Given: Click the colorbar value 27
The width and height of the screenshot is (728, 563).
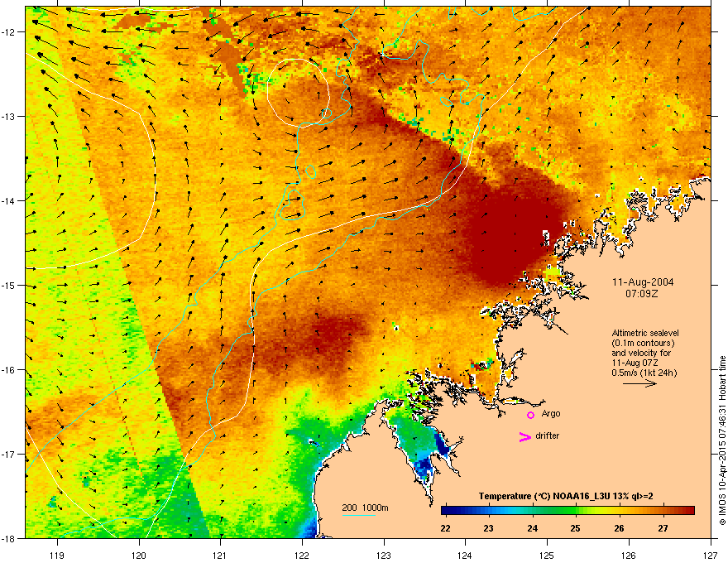Looking at the screenshot, I should click(x=663, y=528).
